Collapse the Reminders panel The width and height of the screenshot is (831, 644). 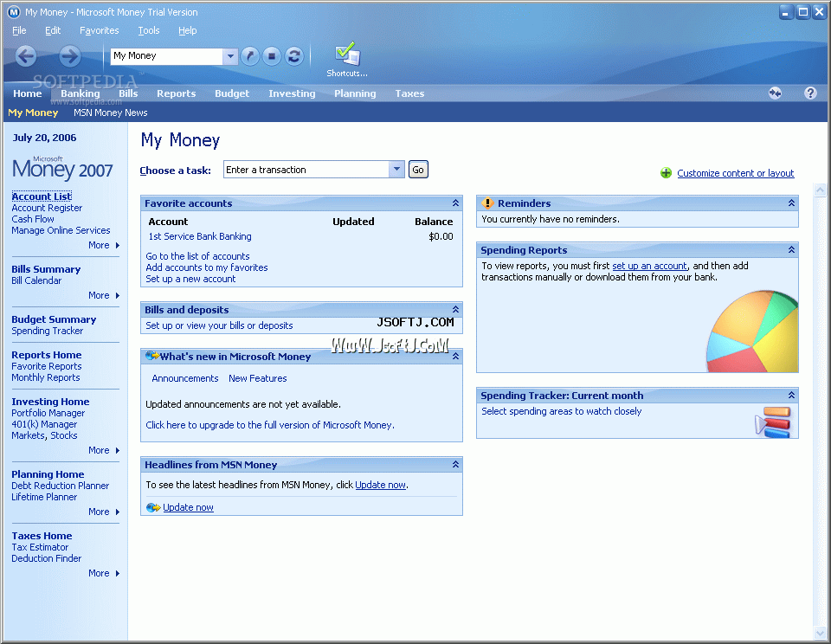(x=791, y=203)
